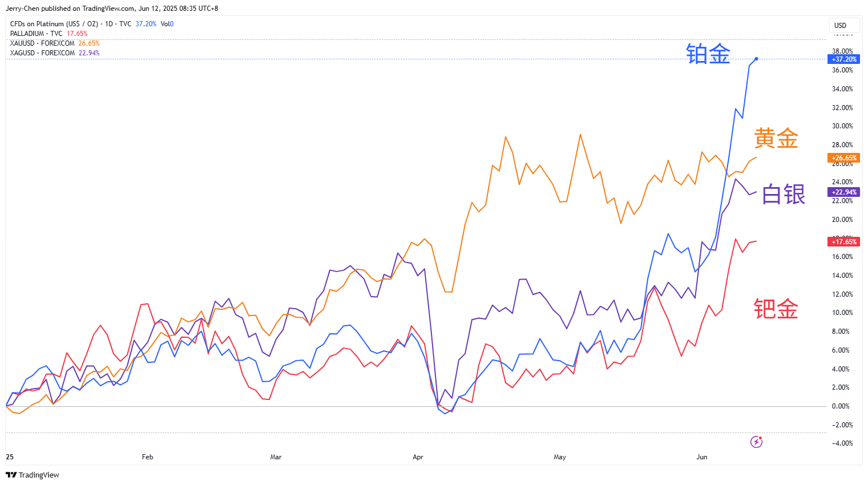Click the Jun label on the time axis

coord(702,457)
